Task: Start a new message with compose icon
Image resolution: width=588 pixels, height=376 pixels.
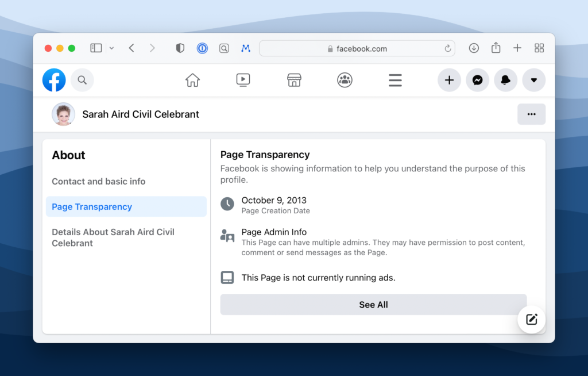Action: click(x=531, y=320)
